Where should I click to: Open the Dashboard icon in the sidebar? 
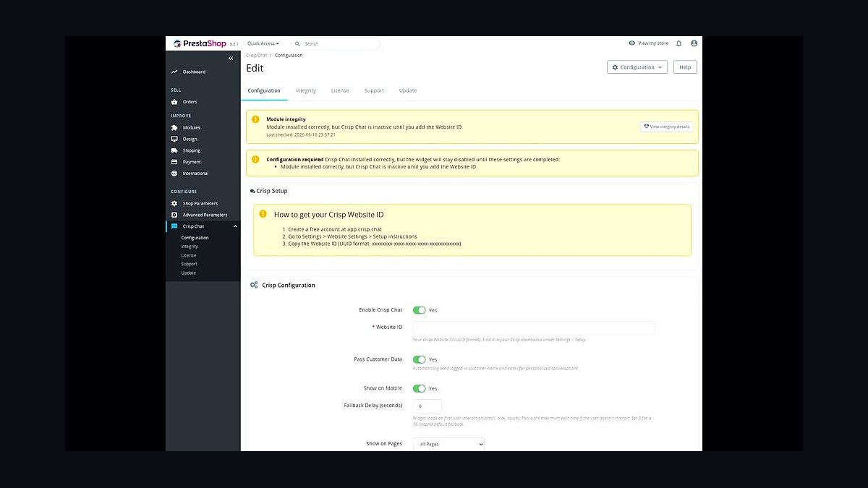[174, 72]
